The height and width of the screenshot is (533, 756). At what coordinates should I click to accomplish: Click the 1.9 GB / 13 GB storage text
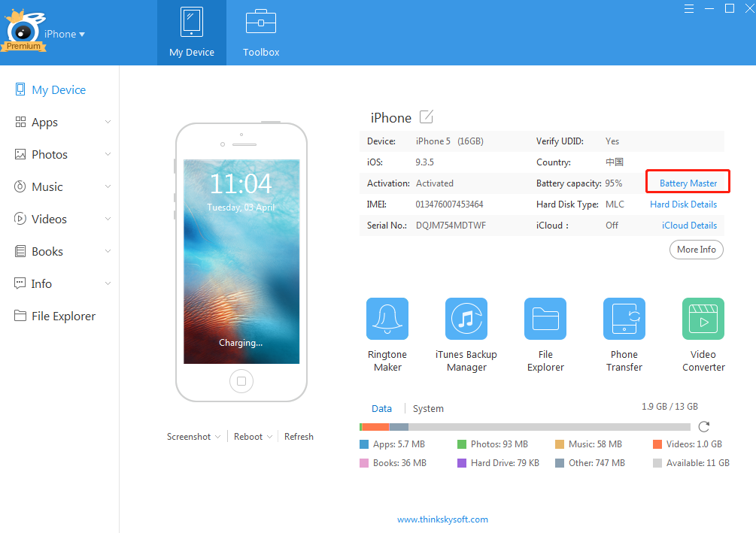click(669, 407)
